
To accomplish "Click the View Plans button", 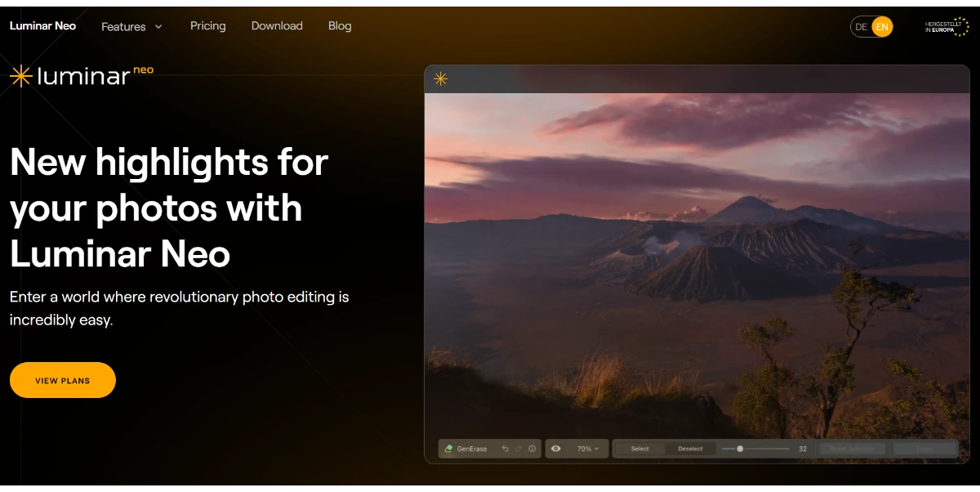I will (x=63, y=380).
